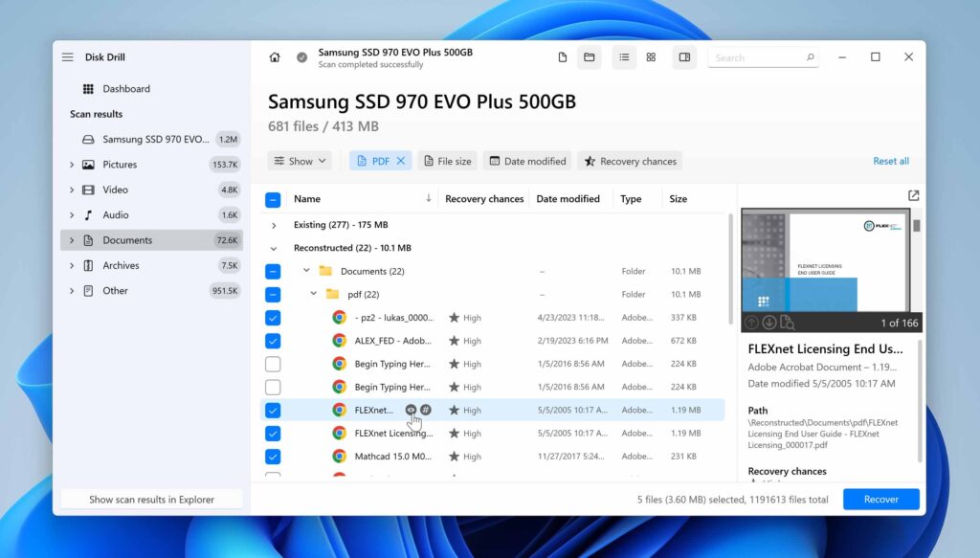Switch to list view in the toolbar
The image size is (980, 558).
[624, 56]
